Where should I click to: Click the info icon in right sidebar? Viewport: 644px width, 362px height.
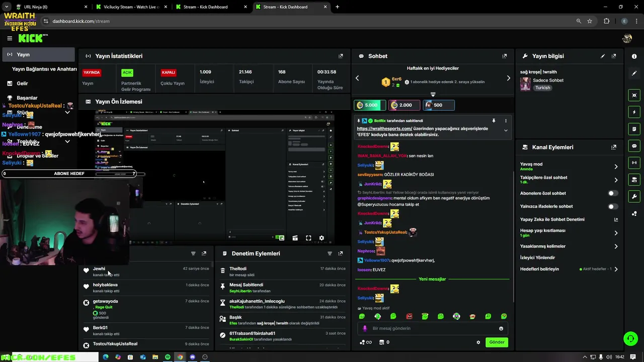pyautogui.click(x=634, y=56)
